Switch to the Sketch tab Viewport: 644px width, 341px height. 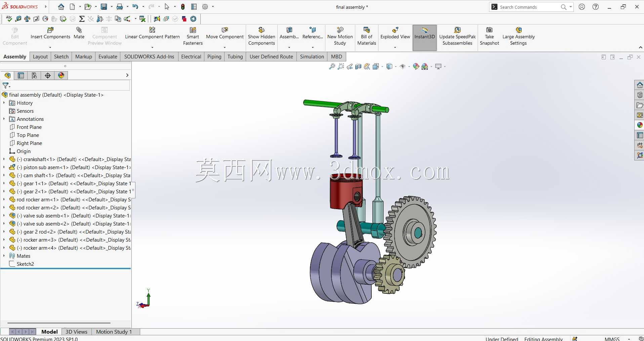click(x=61, y=57)
